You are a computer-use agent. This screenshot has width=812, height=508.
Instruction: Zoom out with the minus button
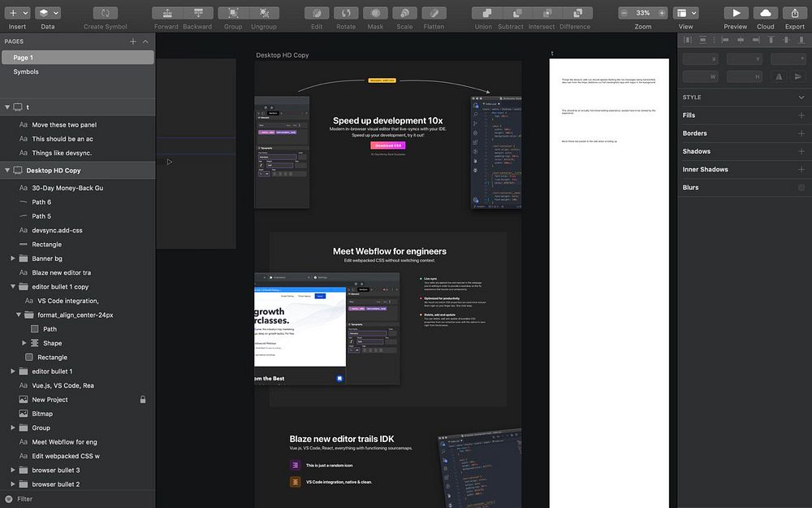coord(624,13)
